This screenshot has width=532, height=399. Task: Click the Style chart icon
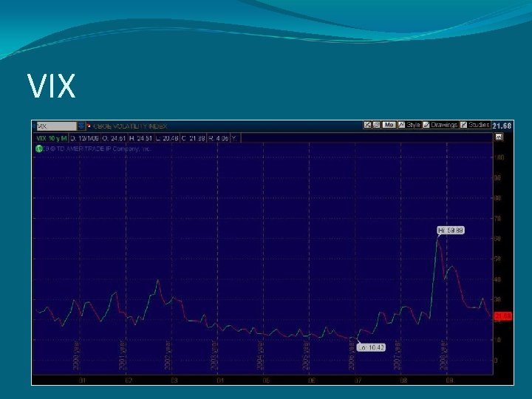[401, 125]
